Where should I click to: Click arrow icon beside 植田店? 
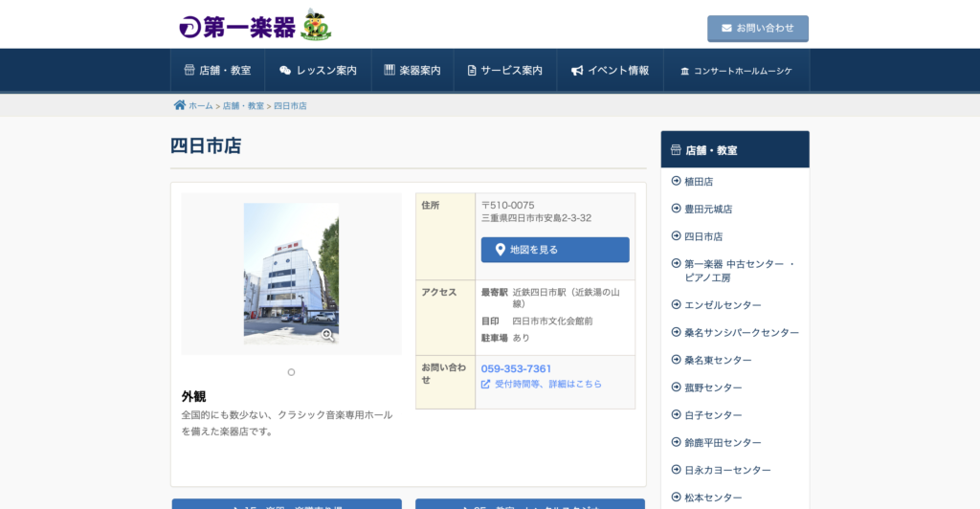[x=676, y=181]
